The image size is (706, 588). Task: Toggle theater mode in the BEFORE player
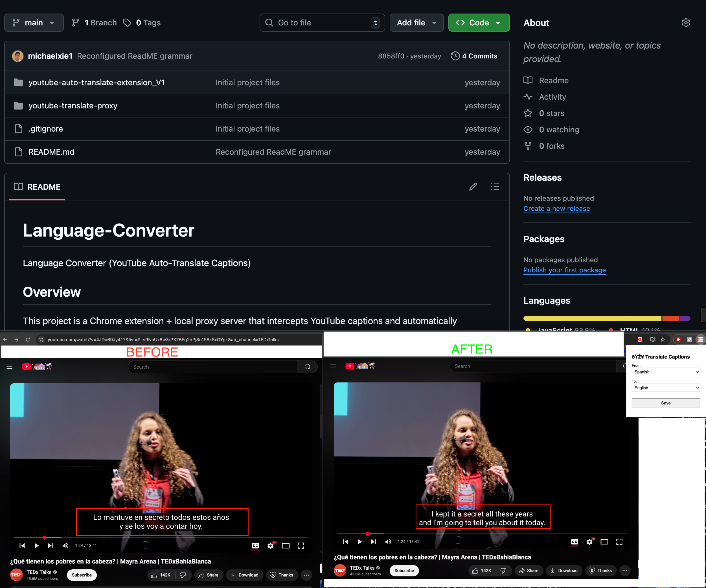286,546
